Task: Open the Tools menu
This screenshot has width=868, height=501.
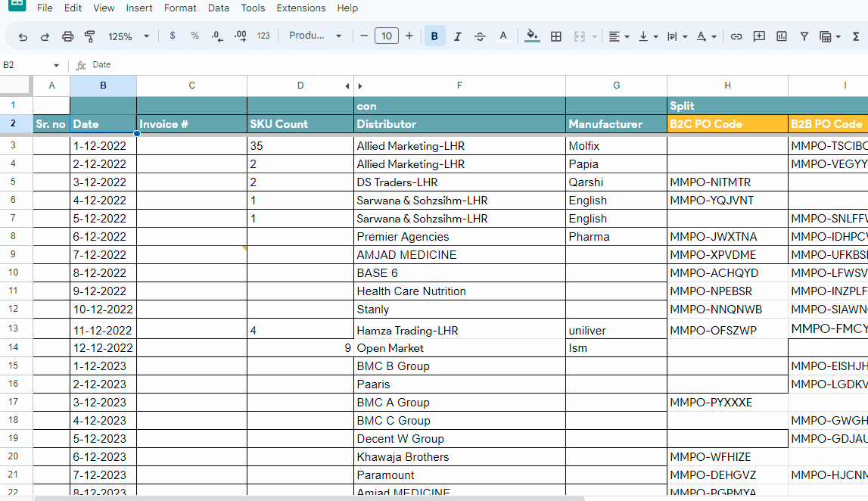Action: point(253,8)
